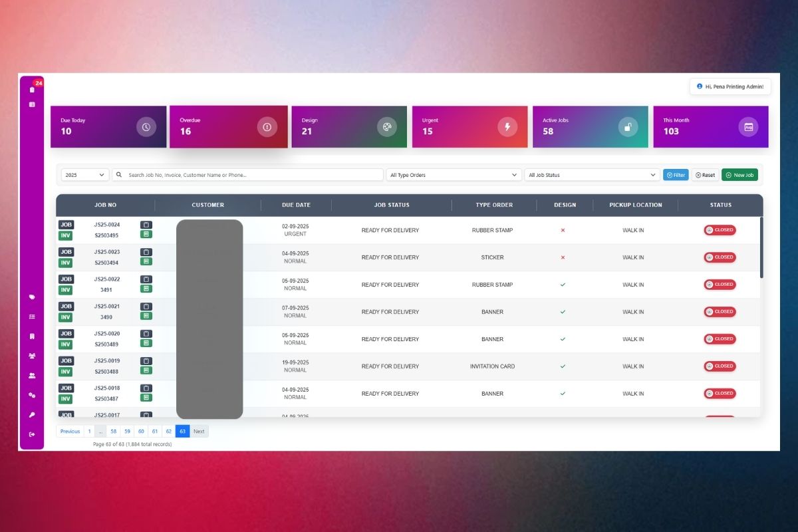Click the clipboard icon for job JS25-0024
The height and width of the screenshot is (532, 798).
[x=146, y=225]
